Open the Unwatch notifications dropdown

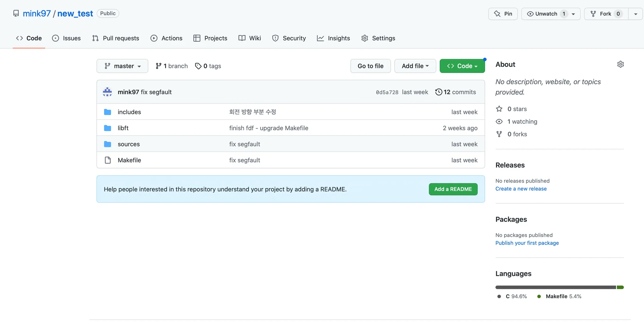point(551,14)
